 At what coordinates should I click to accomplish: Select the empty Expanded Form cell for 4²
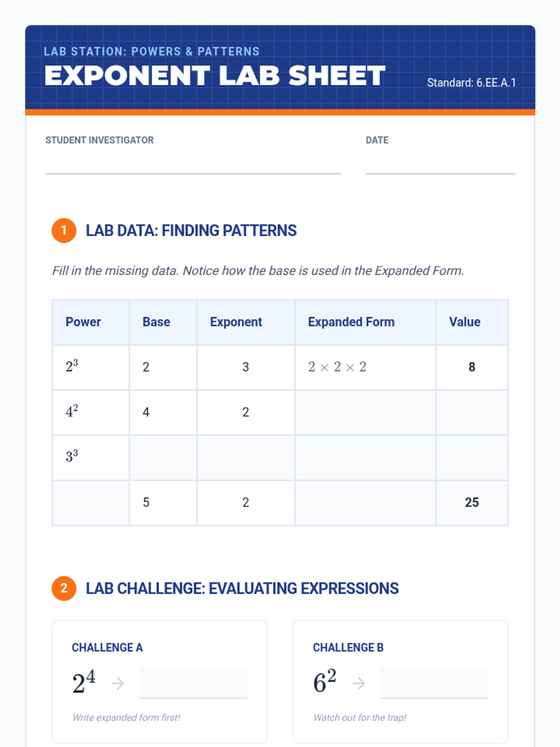[x=365, y=413]
